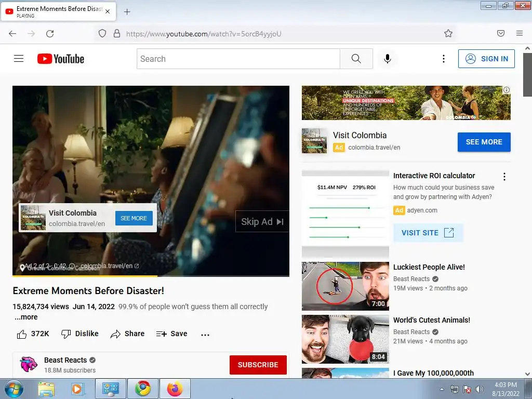
Task: Start voice search with microphone icon
Action: click(388, 59)
